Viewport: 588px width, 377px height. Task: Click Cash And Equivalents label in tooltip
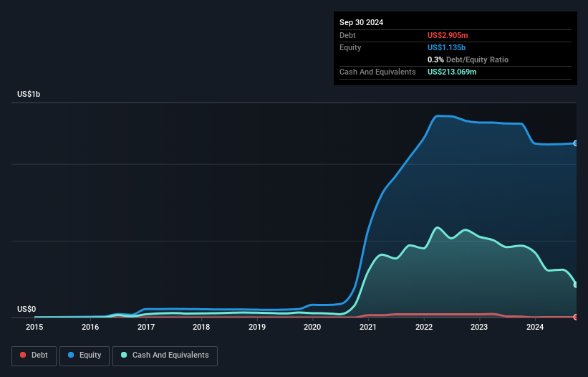pyautogui.click(x=377, y=72)
